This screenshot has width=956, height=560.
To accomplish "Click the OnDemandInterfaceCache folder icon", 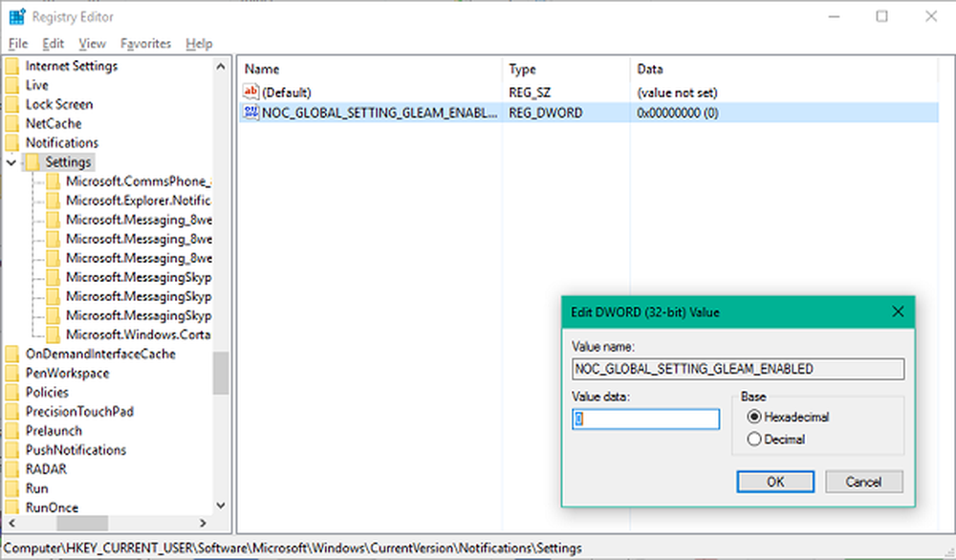I will coord(12,354).
